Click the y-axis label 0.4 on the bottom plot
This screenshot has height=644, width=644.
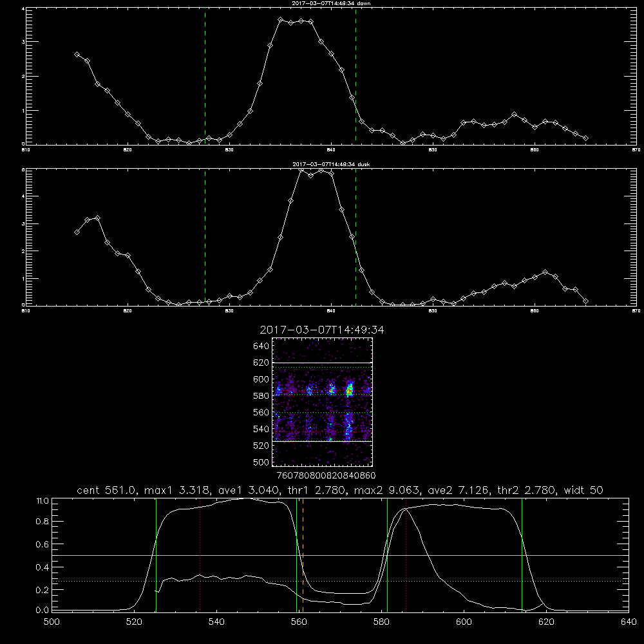click(43, 567)
